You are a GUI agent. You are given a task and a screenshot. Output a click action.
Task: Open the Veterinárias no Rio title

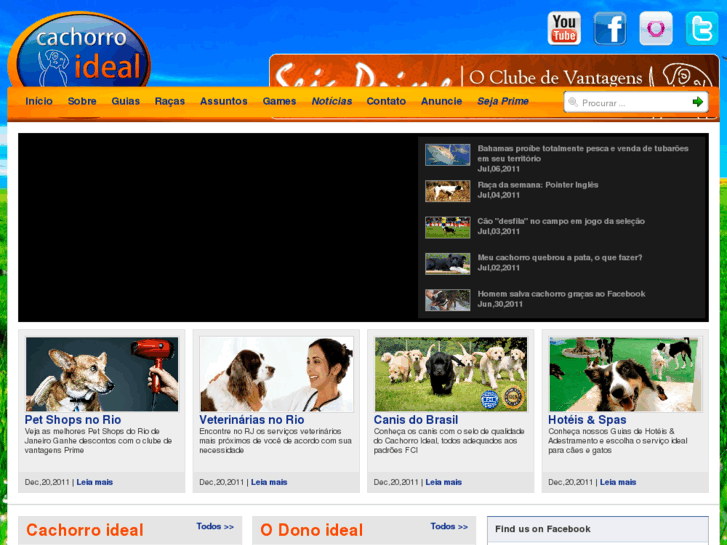(252, 420)
